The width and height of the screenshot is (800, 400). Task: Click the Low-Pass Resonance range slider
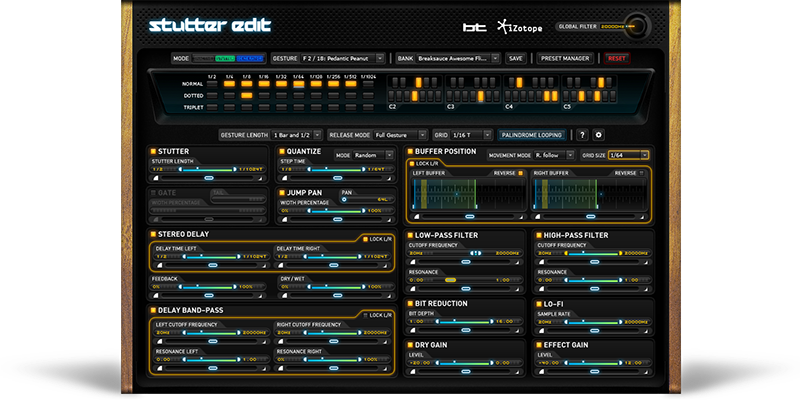point(465,280)
